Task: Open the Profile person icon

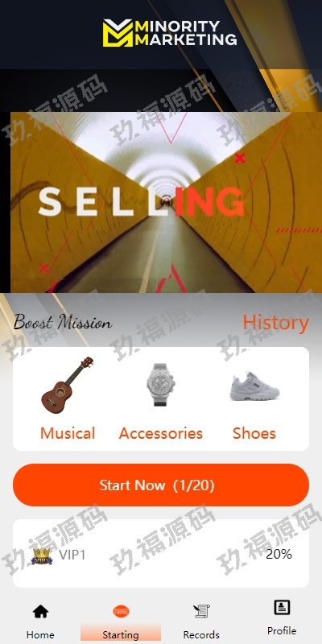Action: 282,607
